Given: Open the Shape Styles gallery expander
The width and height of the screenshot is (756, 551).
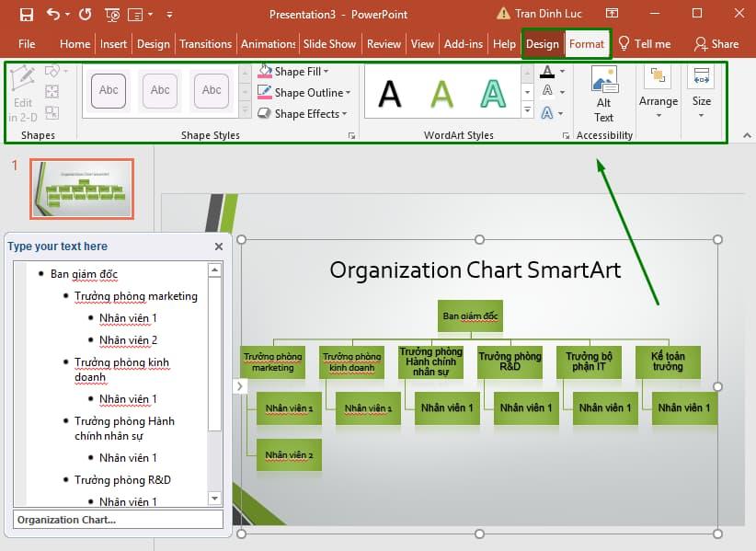Looking at the screenshot, I should (x=350, y=134).
